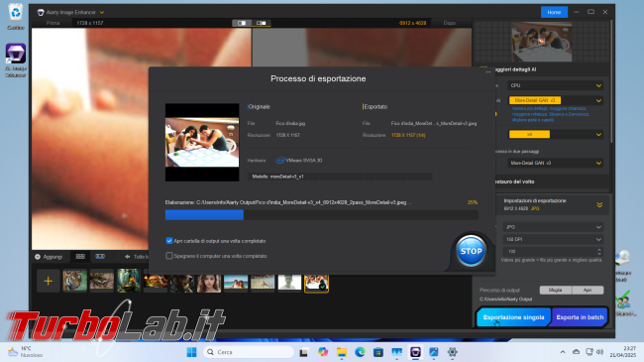Image resolution: width=644 pixels, height=362 pixels.
Task: Stop the export with the STOP button
Action: 471,251
